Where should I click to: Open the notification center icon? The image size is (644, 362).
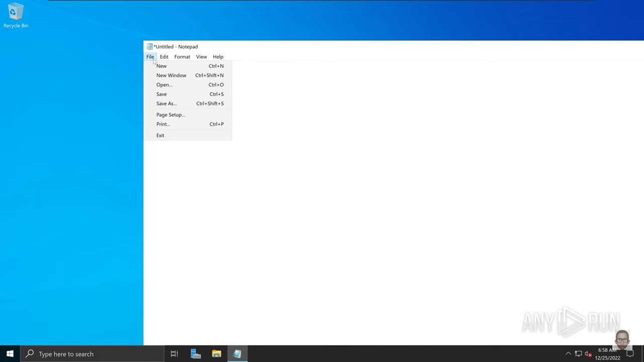[x=630, y=354]
